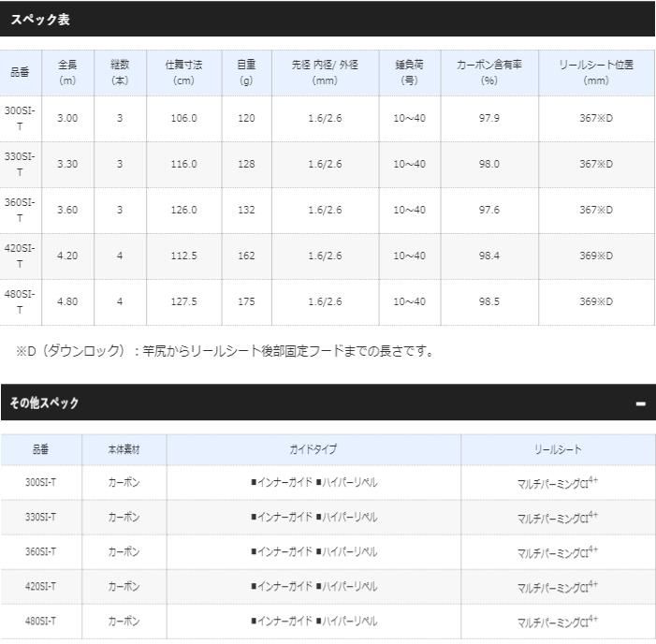Select the 98.5 carbon content value

click(x=489, y=301)
